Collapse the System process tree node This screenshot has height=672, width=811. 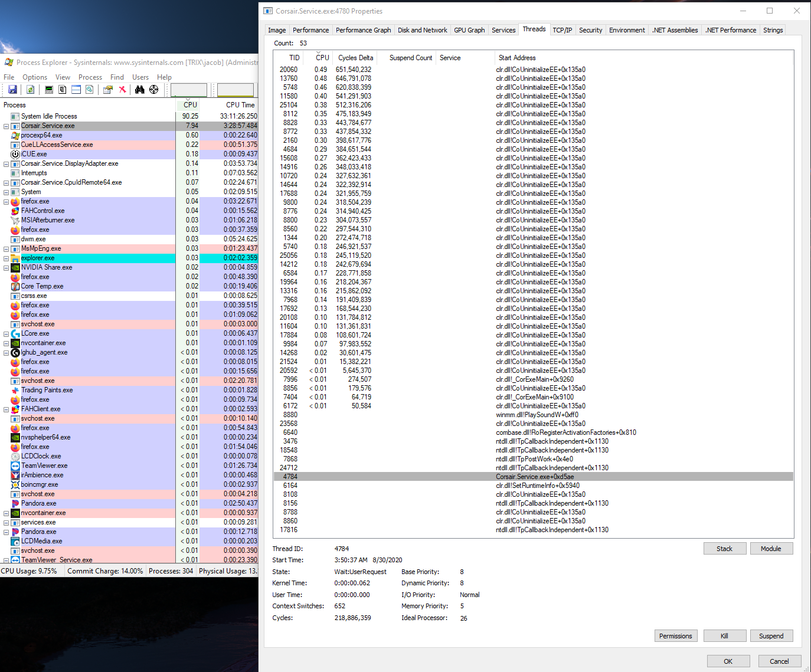(x=6, y=192)
